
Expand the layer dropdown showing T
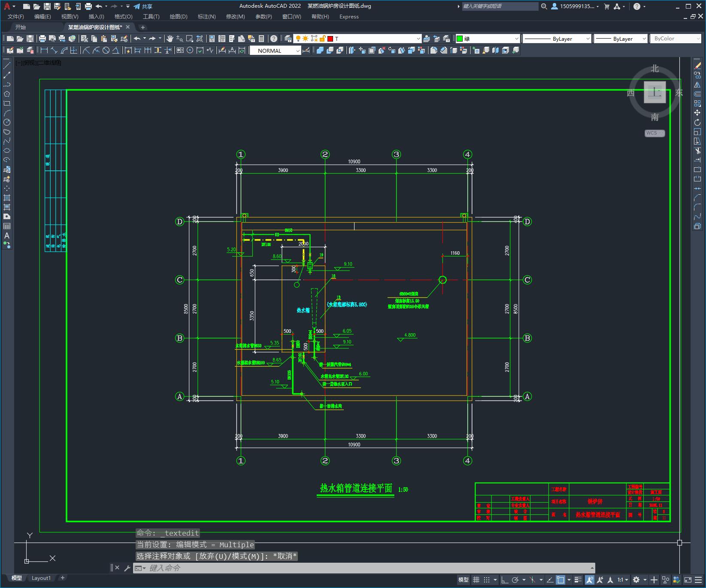(x=418, y=39)
